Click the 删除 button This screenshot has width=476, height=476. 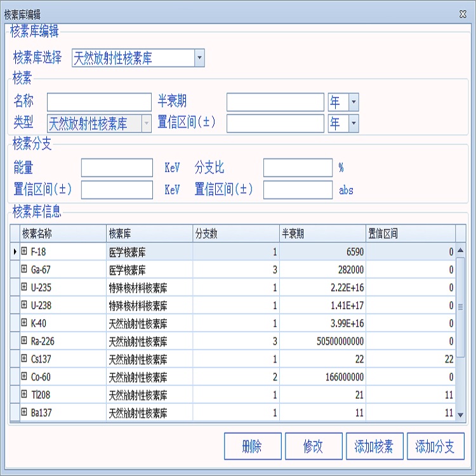tap(252, 446)
